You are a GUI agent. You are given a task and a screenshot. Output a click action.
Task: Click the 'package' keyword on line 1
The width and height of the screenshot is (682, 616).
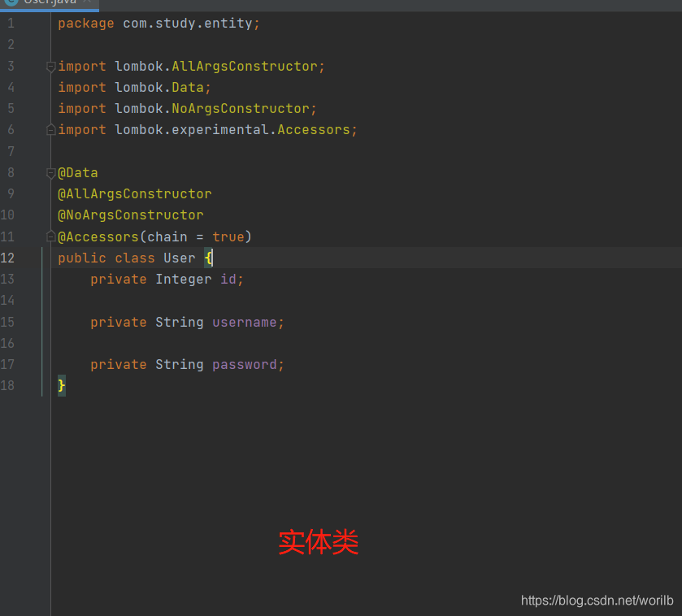click(86, 24)
